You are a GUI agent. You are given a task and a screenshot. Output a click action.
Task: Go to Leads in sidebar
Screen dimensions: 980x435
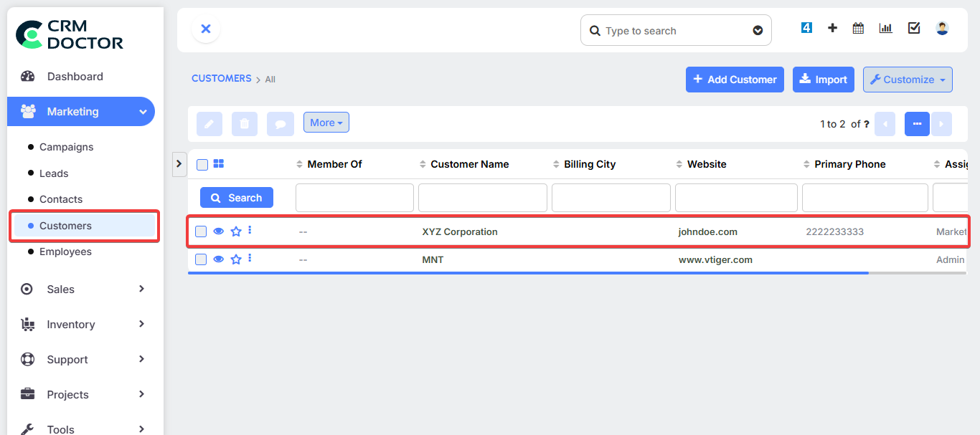coord(54,173)
